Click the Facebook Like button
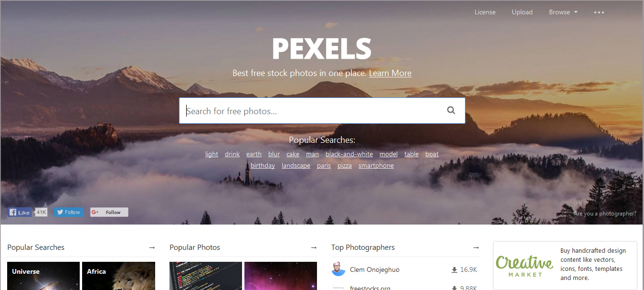 pyautogui.click(x=20, y=212)
